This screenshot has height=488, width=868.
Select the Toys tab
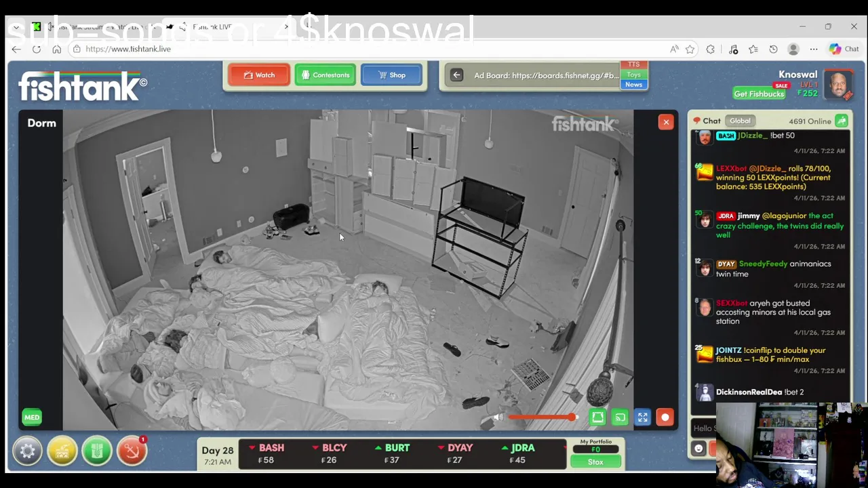pyautogui.click(x=633, y=75)
